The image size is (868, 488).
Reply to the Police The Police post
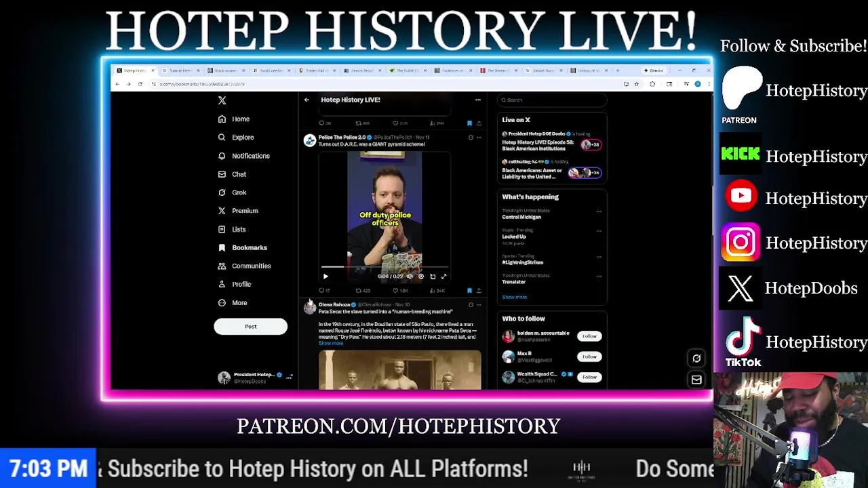click(323, 291)
